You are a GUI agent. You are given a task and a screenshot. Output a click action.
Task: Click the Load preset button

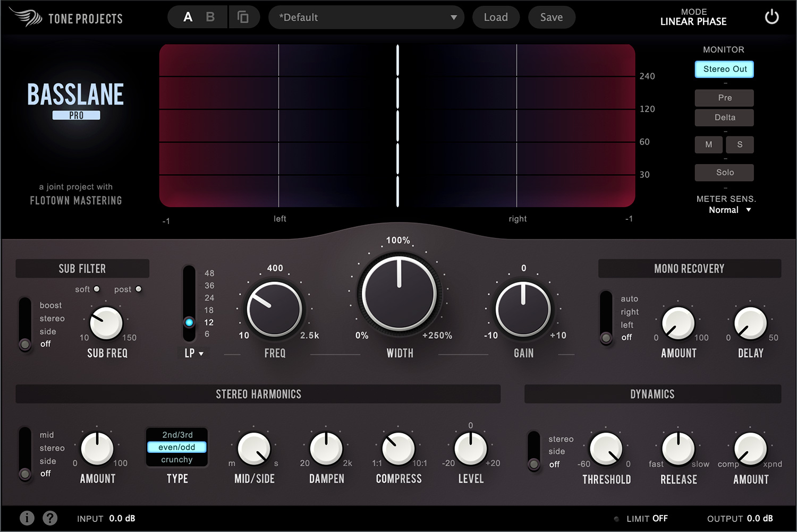(x=496, y=17)
